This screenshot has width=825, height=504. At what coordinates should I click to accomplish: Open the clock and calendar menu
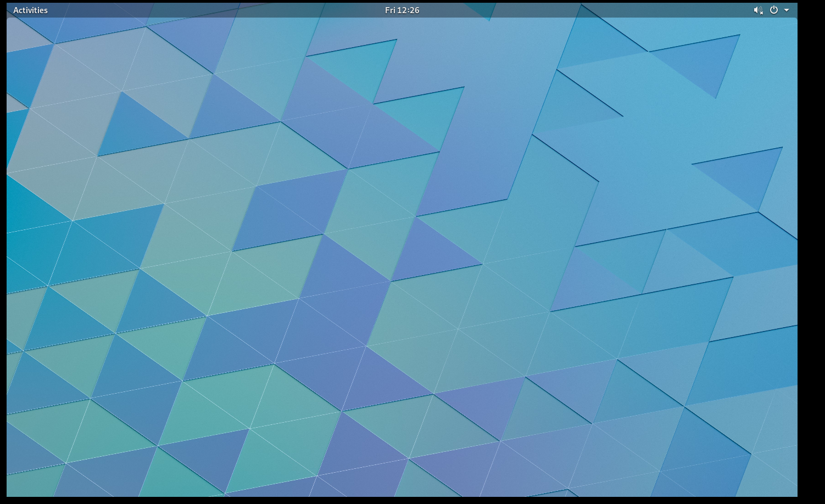point(402,10)
